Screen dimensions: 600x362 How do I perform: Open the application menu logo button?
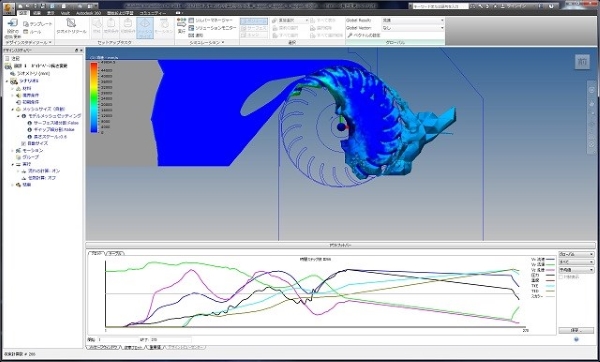pos(8,8)
